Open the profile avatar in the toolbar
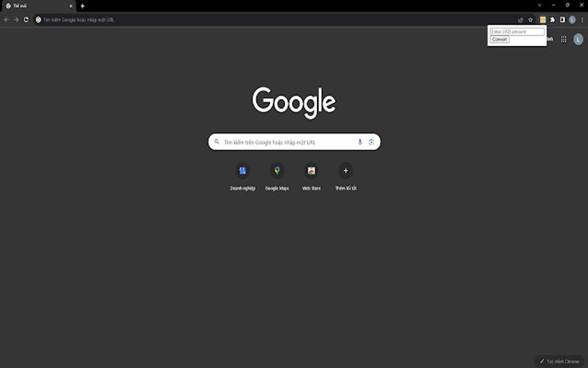Image resolution: width=588 pixels, height=368 pixels. [x=572, y=20]
